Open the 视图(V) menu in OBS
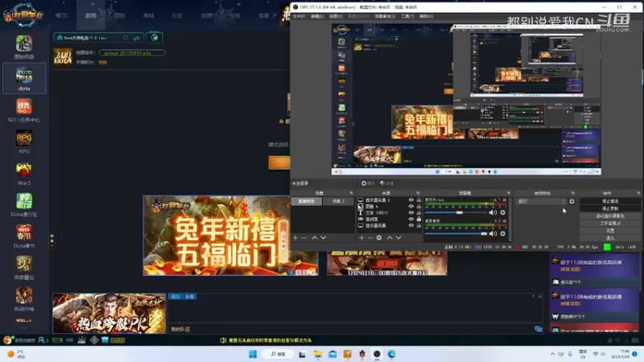Viewport: 644px width, 362px height. [x=336, y=16]
